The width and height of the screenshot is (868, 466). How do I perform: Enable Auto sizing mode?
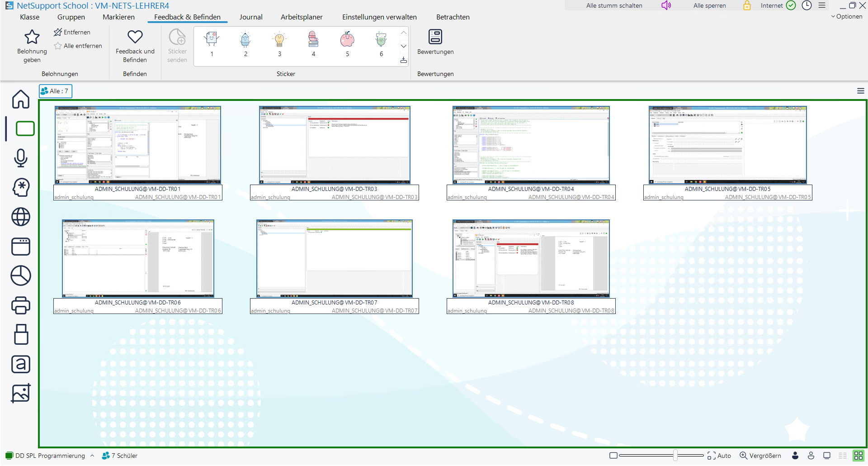click(721, 456)
